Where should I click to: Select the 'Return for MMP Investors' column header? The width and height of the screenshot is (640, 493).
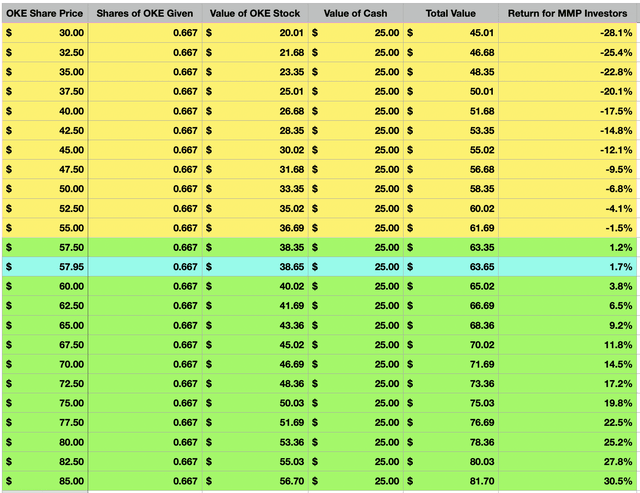tap(567, 13)
